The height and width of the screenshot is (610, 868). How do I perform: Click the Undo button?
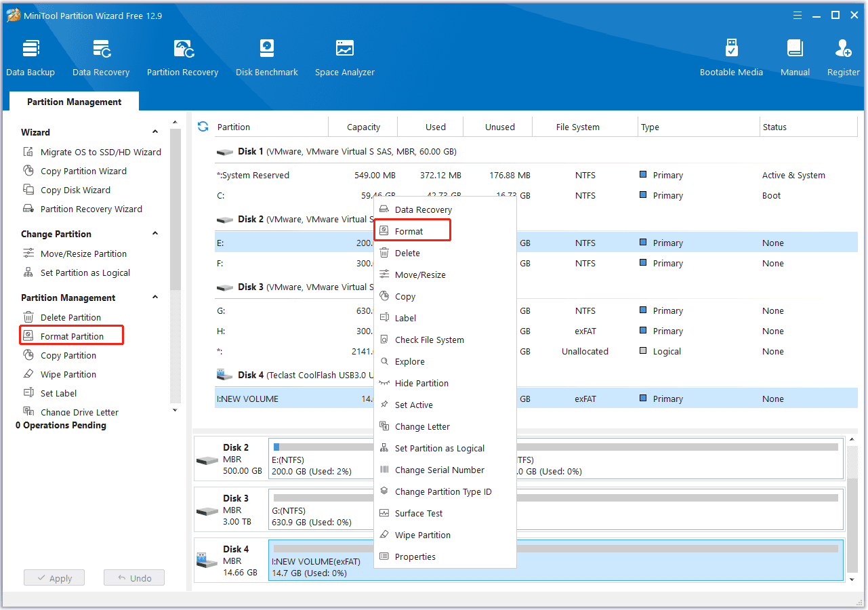coord(134,578)
